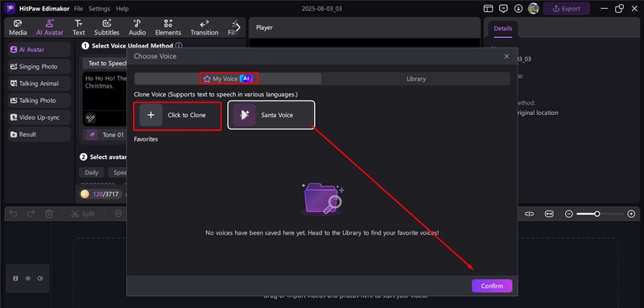644x308 pixels.
Task: Click the Export button
Action: pyautogui.click(x=567, y=9)
